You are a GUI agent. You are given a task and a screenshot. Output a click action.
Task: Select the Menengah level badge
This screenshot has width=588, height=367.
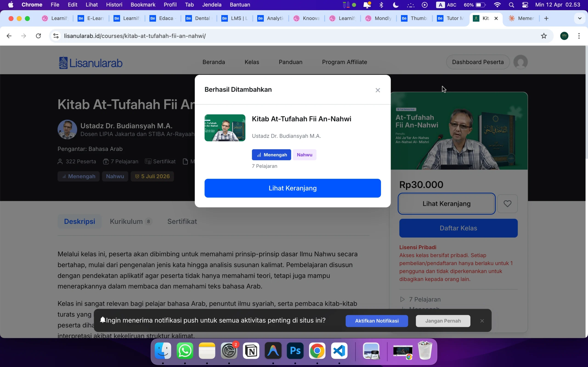point(271,155)
